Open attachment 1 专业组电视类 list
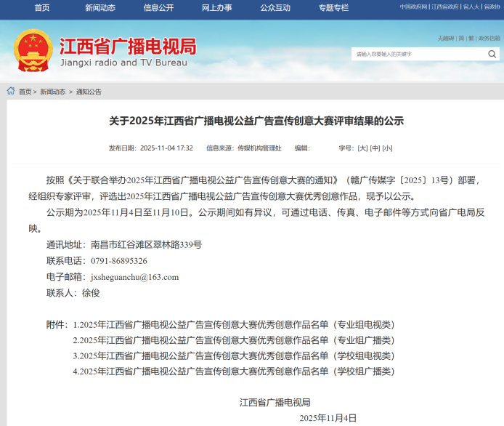Image resolution: width=504 pixels, height=426 pixels. (x=234, y=324)
